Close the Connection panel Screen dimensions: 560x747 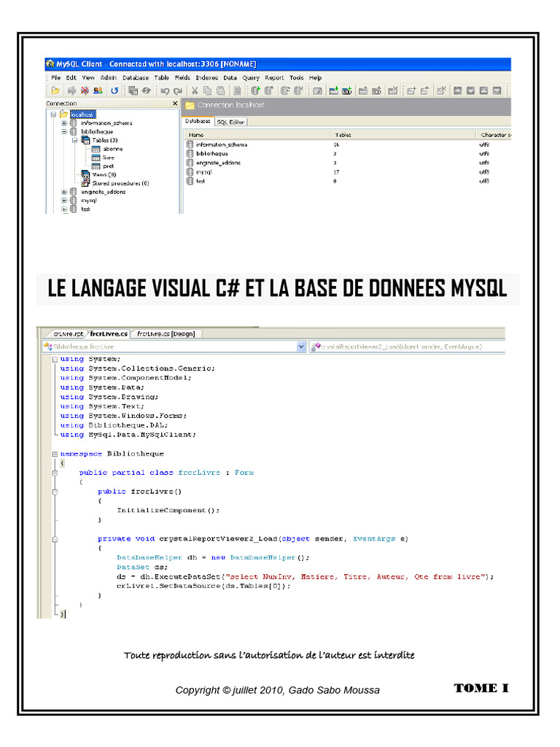[175, 104]
